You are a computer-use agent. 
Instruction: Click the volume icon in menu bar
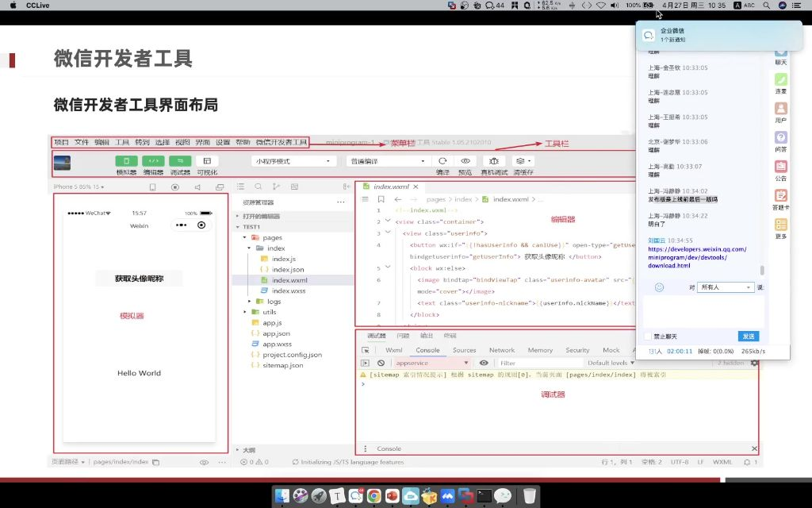coord(615,6)
